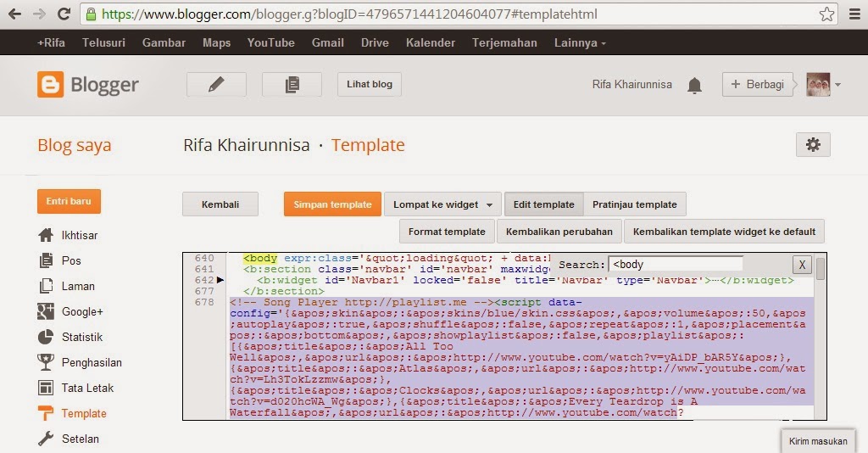Open the Chrome menu hamburger icon
Viewport: 868px width, 453px height.
pyautogui.click(x=854, y=14)
